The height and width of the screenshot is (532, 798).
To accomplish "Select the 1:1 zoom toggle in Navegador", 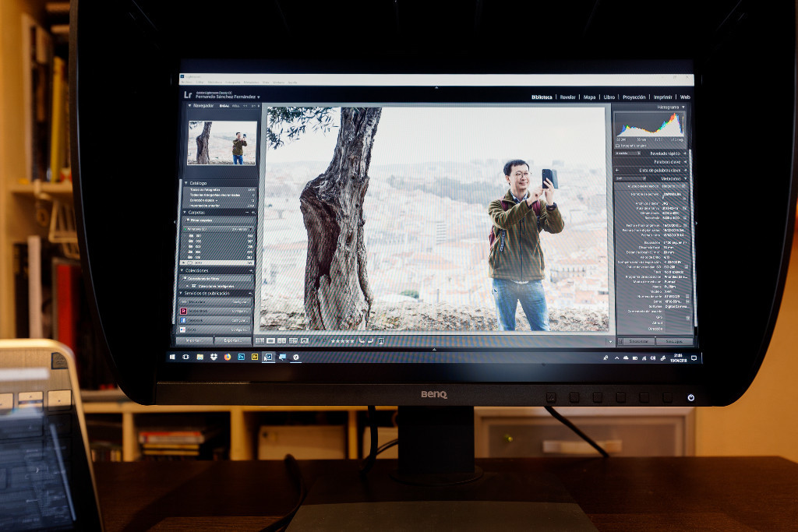I will pyautogui.click(x=245, y=107).
